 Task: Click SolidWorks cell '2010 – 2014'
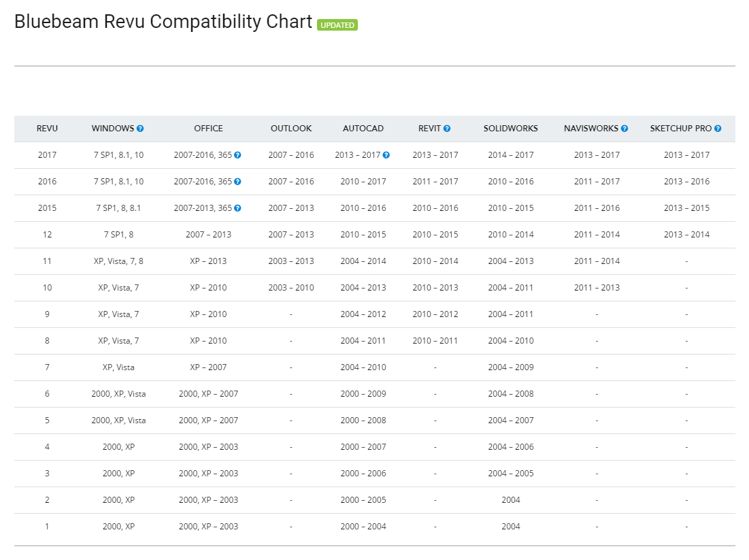pos(511,235)
